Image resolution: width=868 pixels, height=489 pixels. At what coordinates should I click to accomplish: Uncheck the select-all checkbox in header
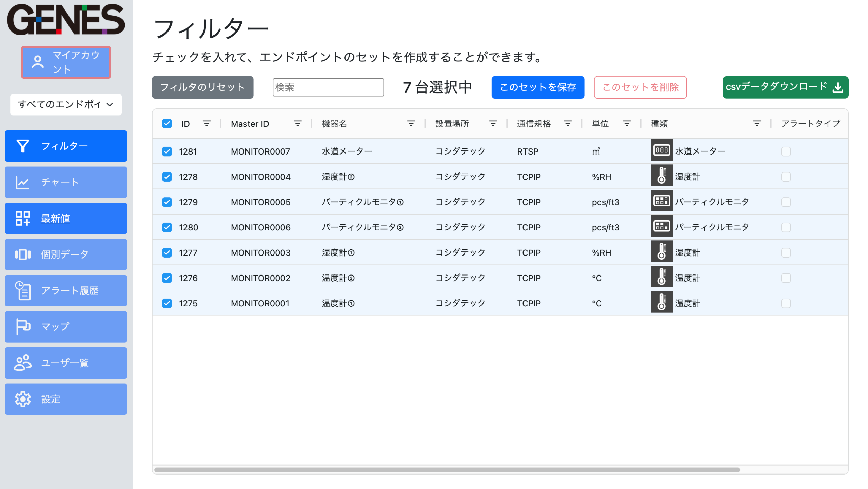tap(167, 124)
